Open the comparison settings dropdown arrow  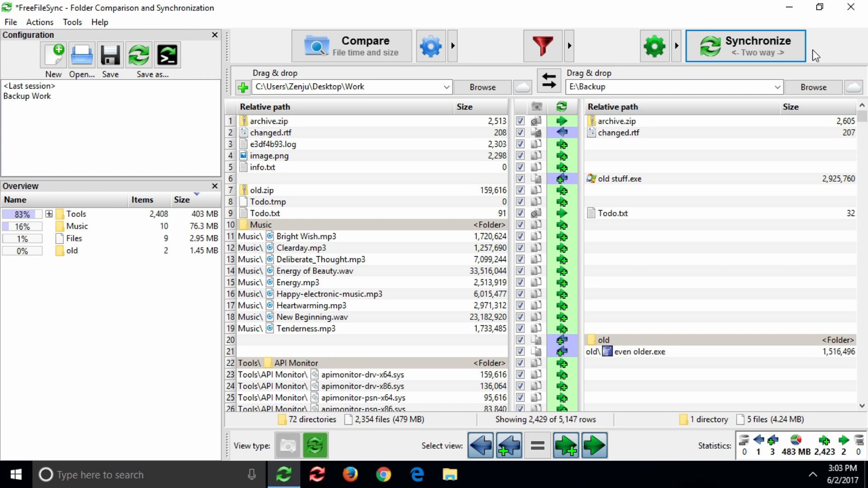pos(453,46)
